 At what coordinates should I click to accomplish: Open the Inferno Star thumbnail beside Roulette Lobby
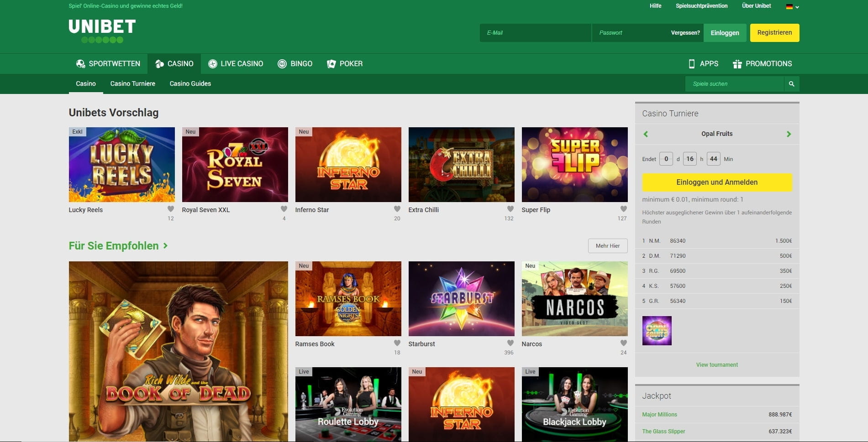click(462, 404)
